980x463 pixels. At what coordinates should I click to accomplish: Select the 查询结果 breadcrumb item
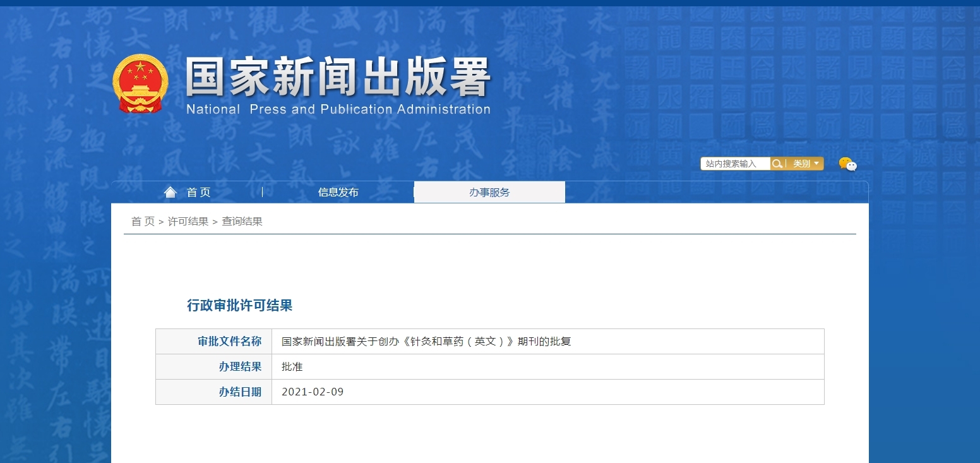242,222
